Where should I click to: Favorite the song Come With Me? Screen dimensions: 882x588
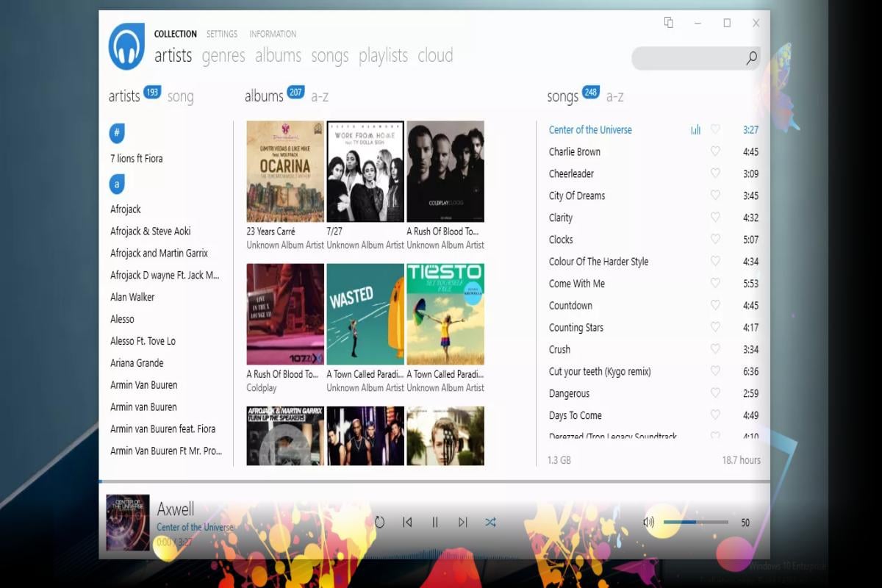tap(715, 283)
